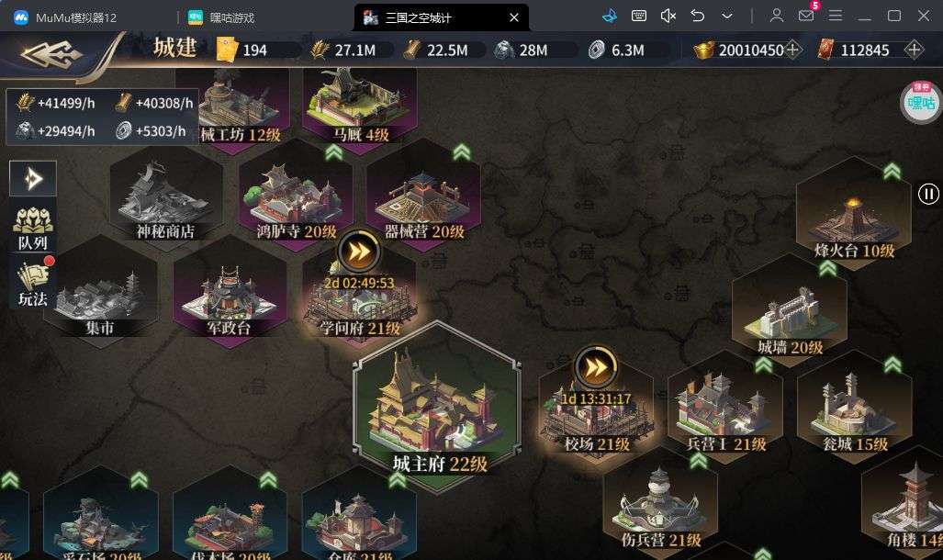The height and width of the screenshot is (560, 943).
Task: Open the 嘿咕 floating bubble
Action: [x=921, y=102]
